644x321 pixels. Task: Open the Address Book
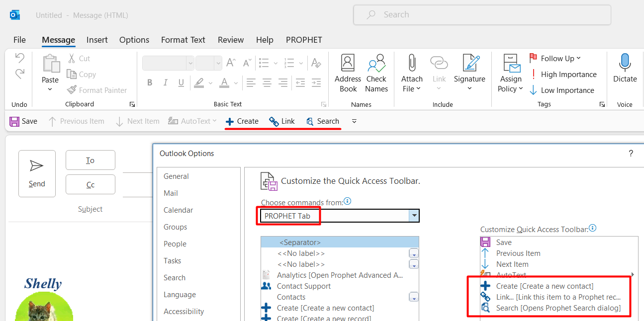click(x=347, y=72)
